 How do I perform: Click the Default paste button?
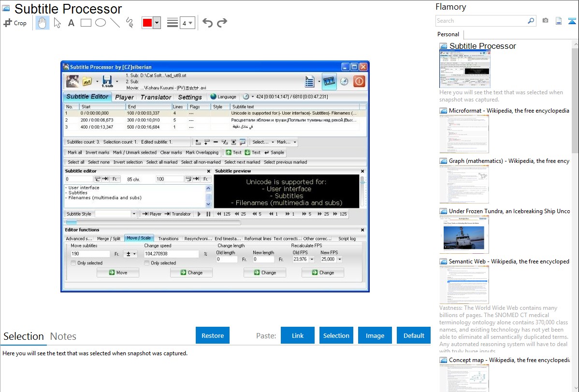tap(414, 335)
